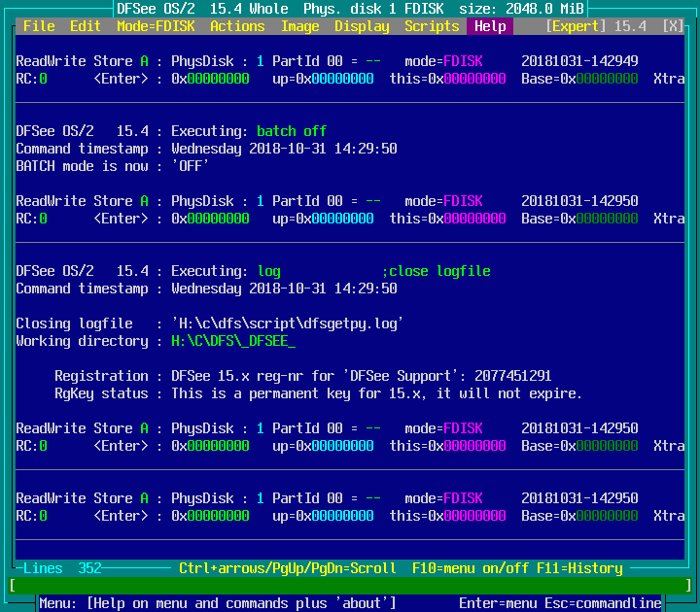Click the working directory path H:\C\DFS\_DFSEE_
This screenshot has height=612, width=700.
coord(233,341)
